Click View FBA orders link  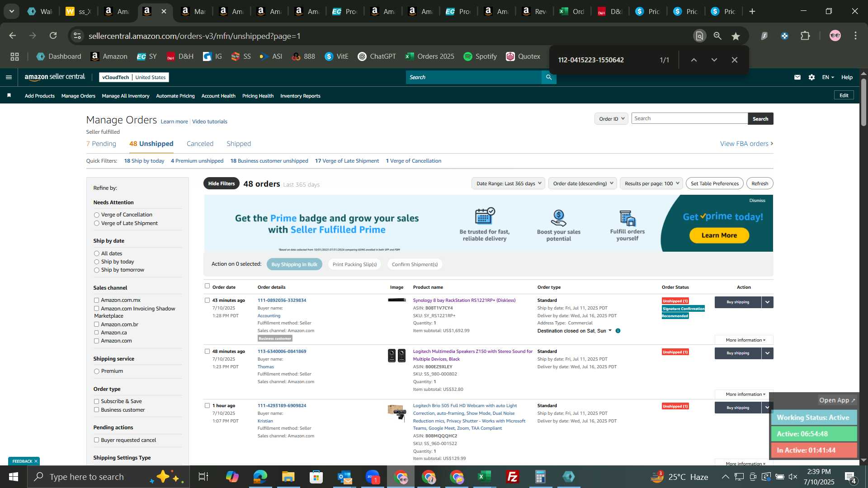pos(746,144)
